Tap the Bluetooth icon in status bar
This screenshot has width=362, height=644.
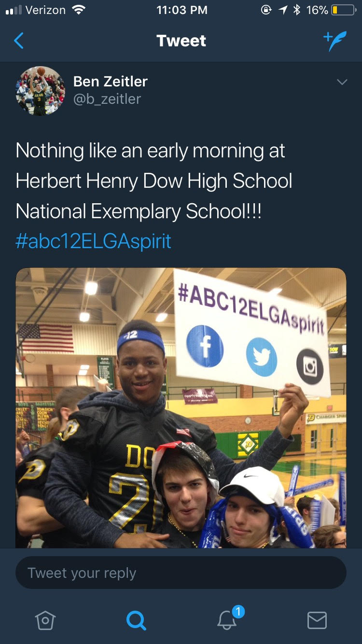[x=297, y=10]
